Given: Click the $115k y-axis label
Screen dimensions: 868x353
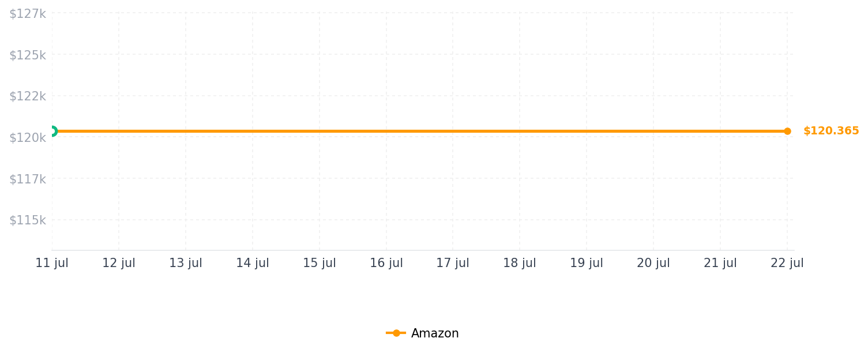Looking at the screenshot, I should (27, 220).
